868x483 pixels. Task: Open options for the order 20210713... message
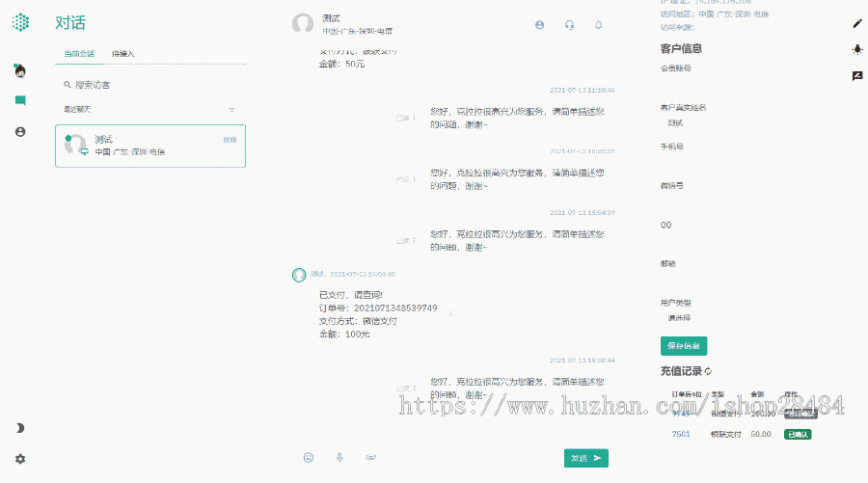[x=450, y=314]
